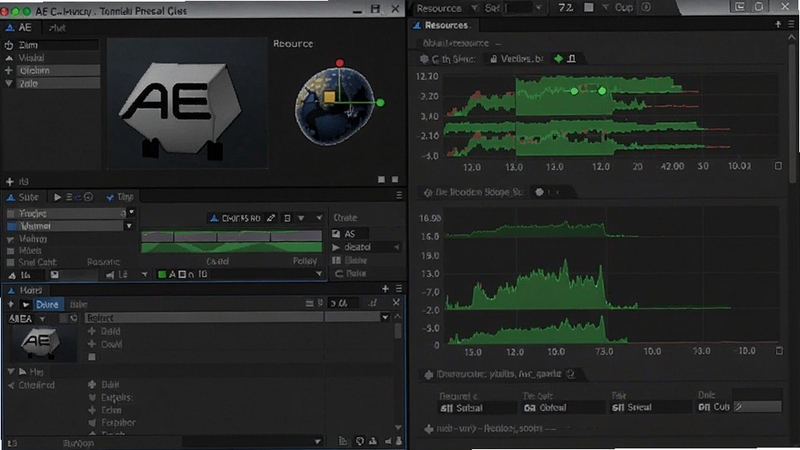Image resolution: width=800 pixels, height=450 pixels.
Task: Toggle the small square below the second resource graph
Action: (x=779, y=351)
